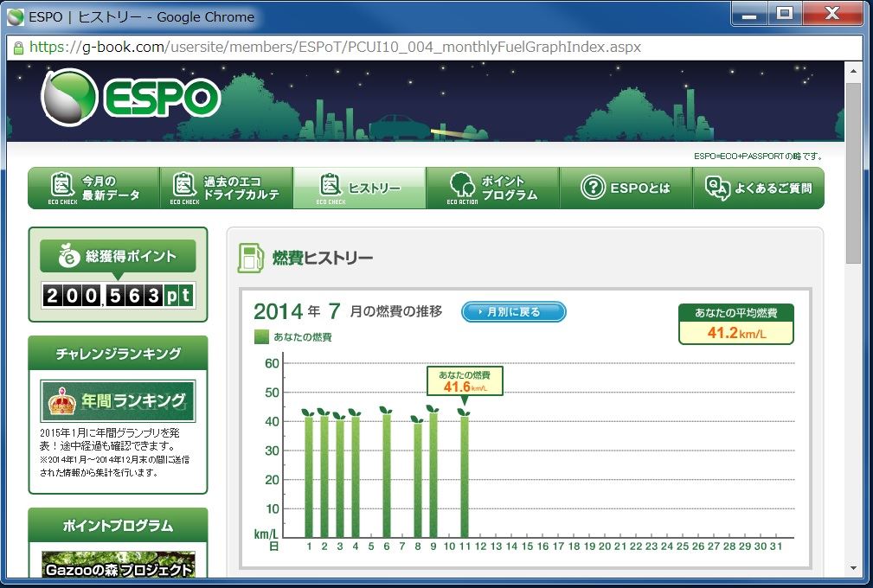Click the 総獲得ポイント header
873x588 pixels.
click(x=118, y=256)
